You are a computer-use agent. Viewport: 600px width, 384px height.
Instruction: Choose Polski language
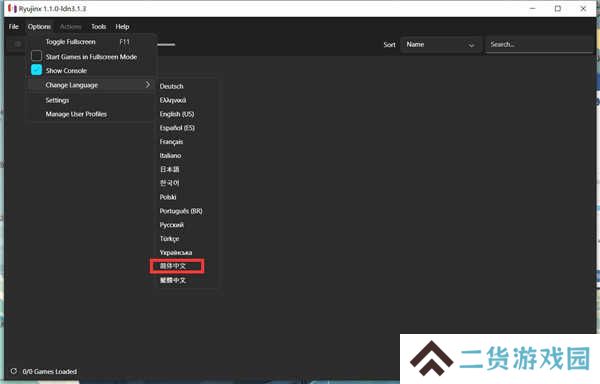168,197
